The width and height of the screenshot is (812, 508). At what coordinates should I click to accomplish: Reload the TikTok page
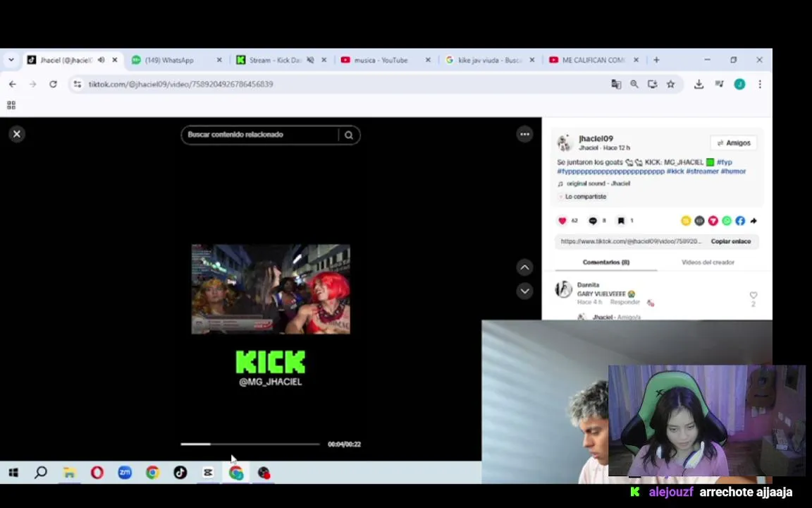click(53, 84)
